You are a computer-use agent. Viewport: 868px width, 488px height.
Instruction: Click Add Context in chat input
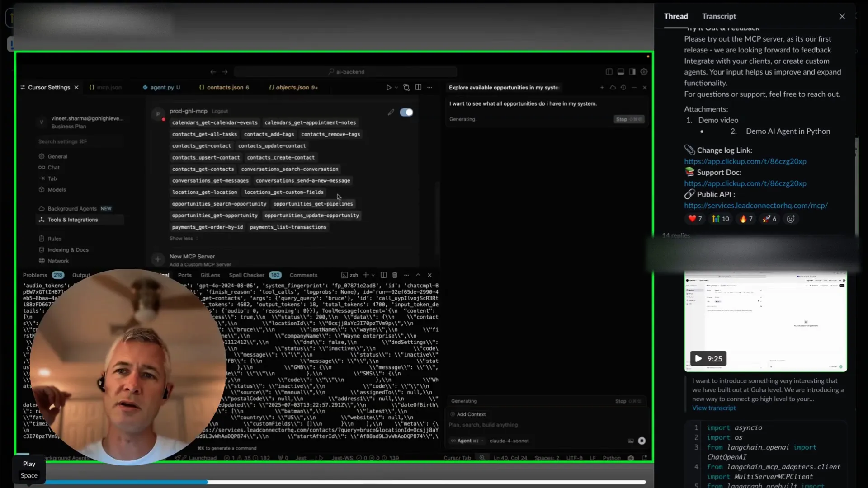click(468, 414)
